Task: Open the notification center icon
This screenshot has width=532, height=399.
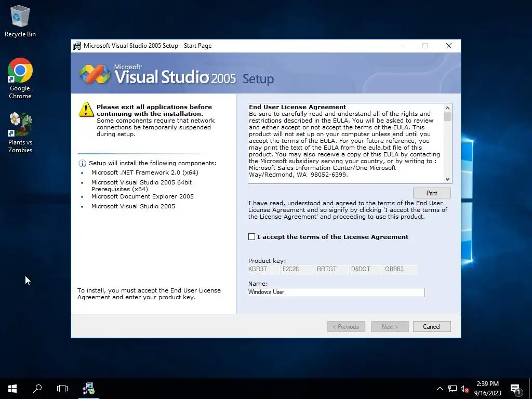Action: (x=516, y=389)
